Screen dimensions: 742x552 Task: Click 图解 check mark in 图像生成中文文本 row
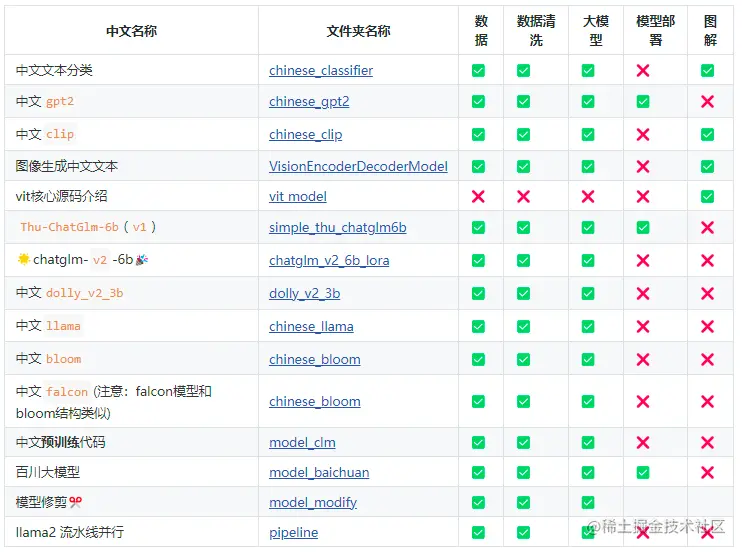pyautogui.click(x=707, y=167)
